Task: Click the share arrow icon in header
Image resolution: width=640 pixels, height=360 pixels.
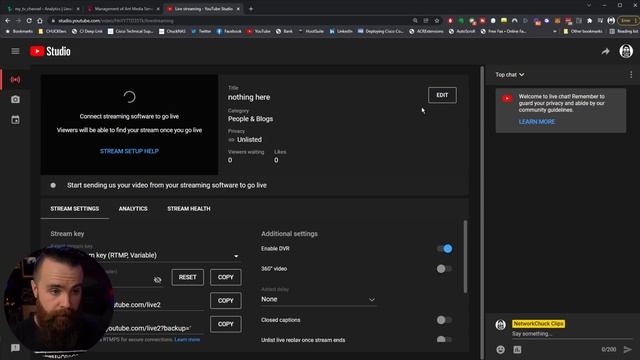Action: click(605, 51)
